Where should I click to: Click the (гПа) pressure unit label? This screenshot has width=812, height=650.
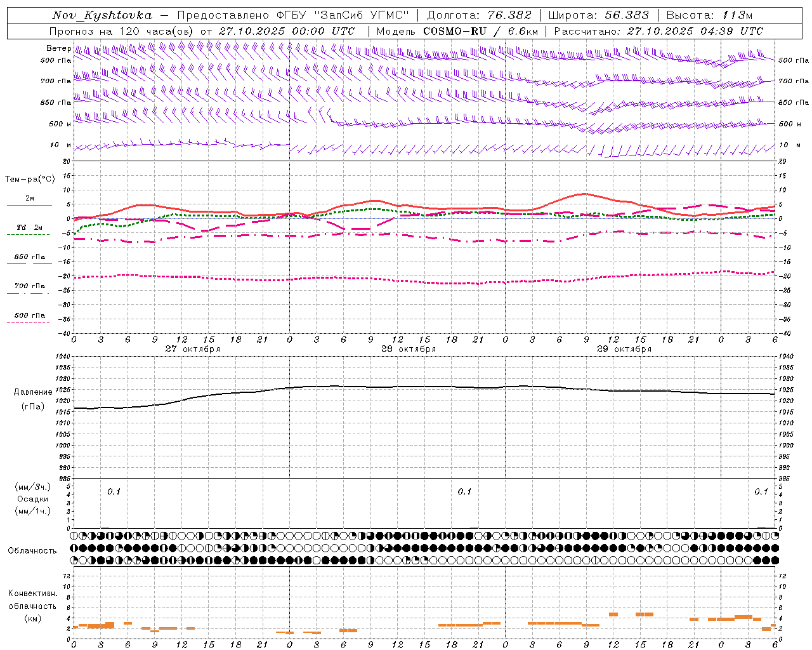(x=32, y=407)
